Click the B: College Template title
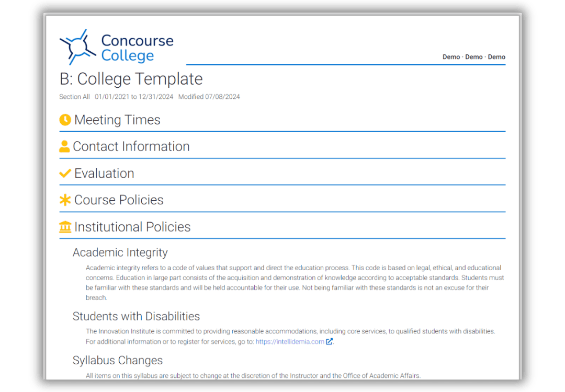Screen dimensions: 565x392 [131, 79]
